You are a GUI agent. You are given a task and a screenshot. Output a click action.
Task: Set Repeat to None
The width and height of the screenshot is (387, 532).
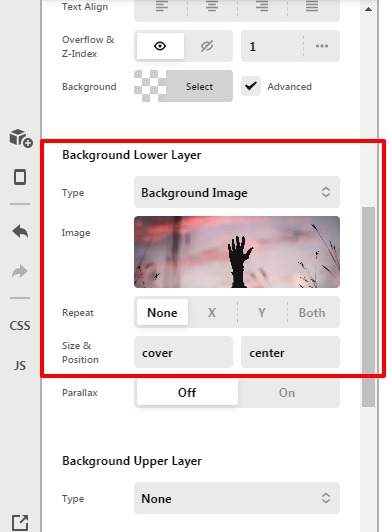(162, 312)
